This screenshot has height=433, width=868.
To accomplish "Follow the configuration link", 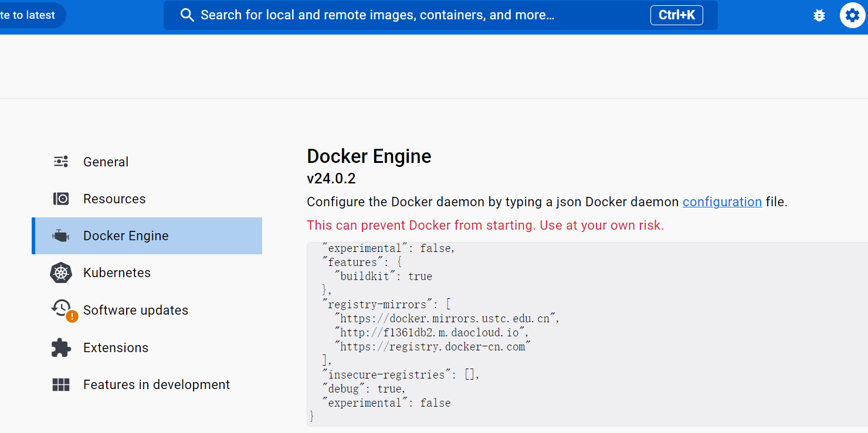I will [722, 202].
